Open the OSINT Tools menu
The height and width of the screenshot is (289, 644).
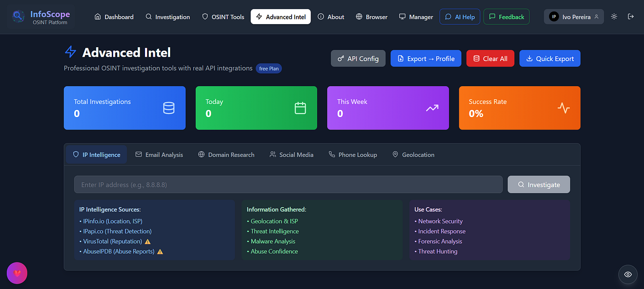click(x=223, y=16)
